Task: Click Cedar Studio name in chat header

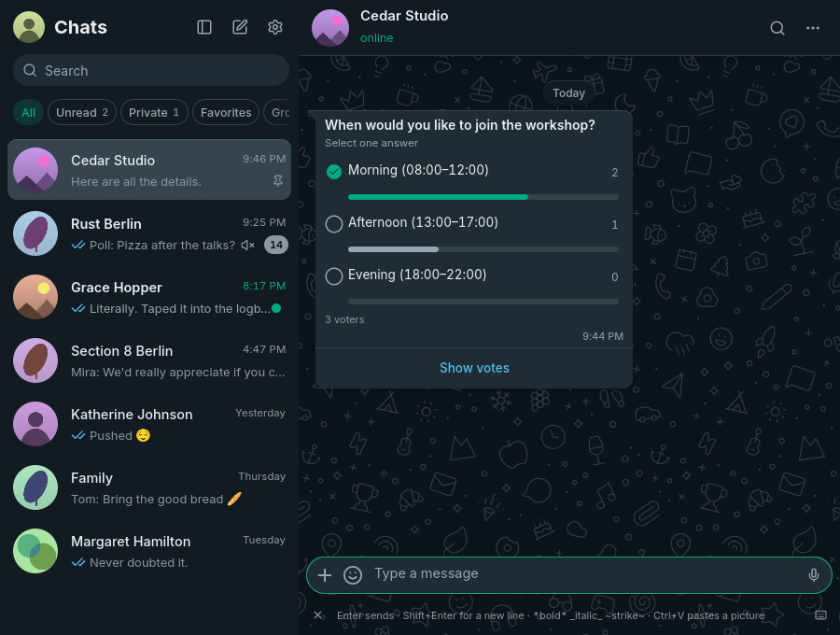Action: (x=404, y=16)
